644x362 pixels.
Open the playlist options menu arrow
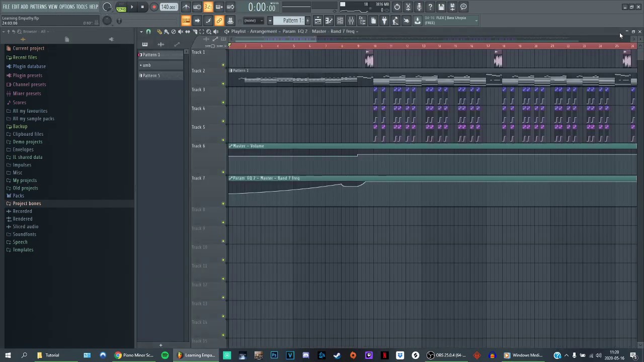tap(141, 31)
